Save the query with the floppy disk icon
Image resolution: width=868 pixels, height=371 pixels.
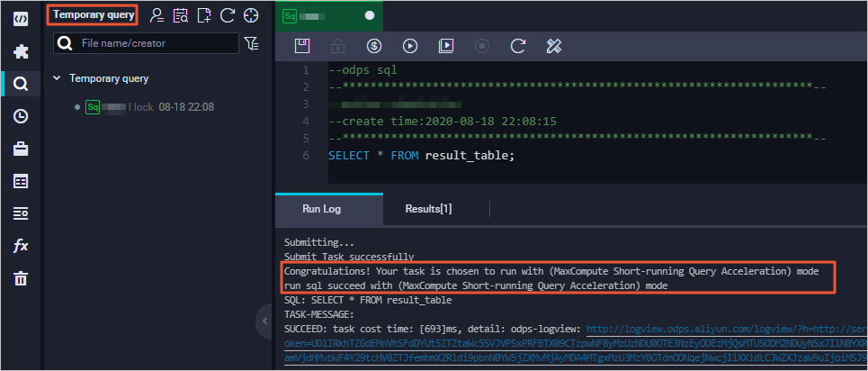(301, 46)
